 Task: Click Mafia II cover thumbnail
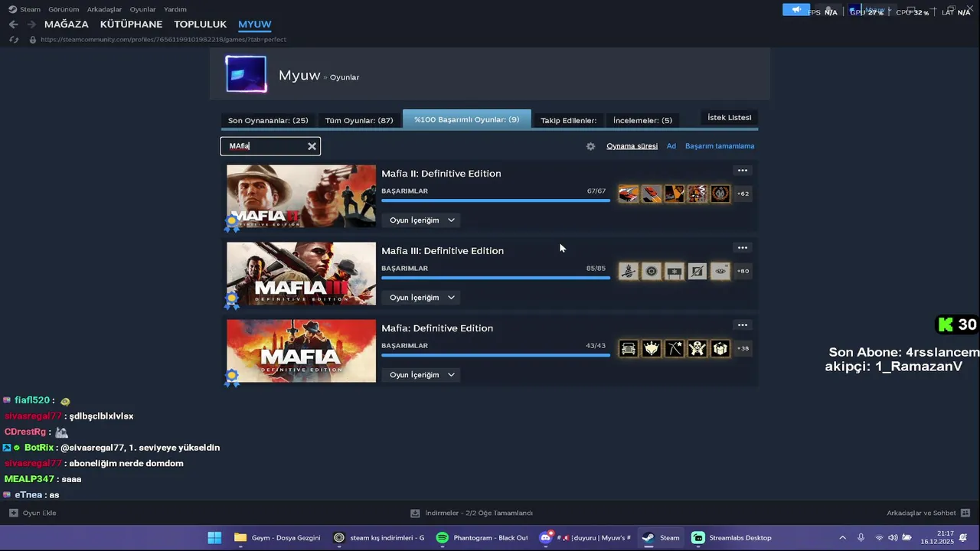301,196
